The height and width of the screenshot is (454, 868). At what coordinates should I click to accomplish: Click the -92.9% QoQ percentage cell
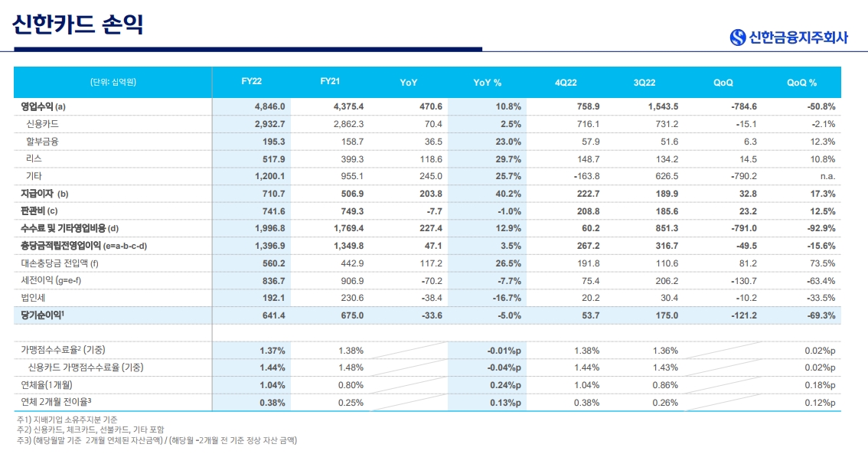(x=821, y=228)
